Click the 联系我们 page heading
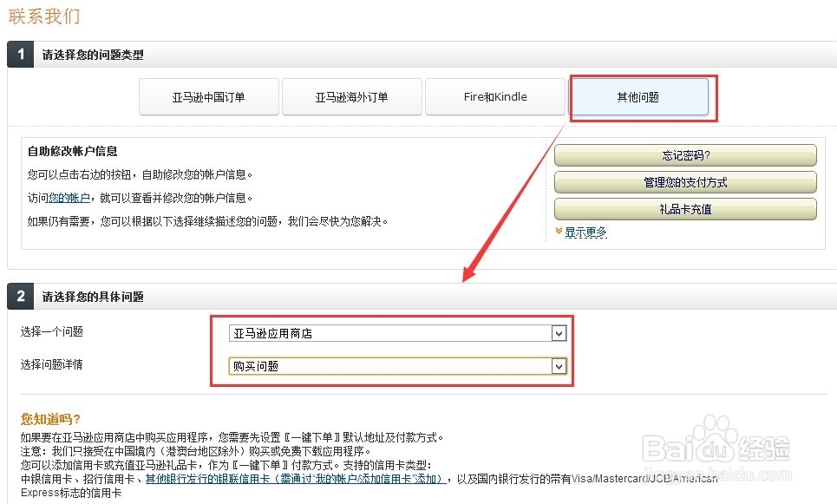This screenshot has height=504, width=837. coord(44,16)
